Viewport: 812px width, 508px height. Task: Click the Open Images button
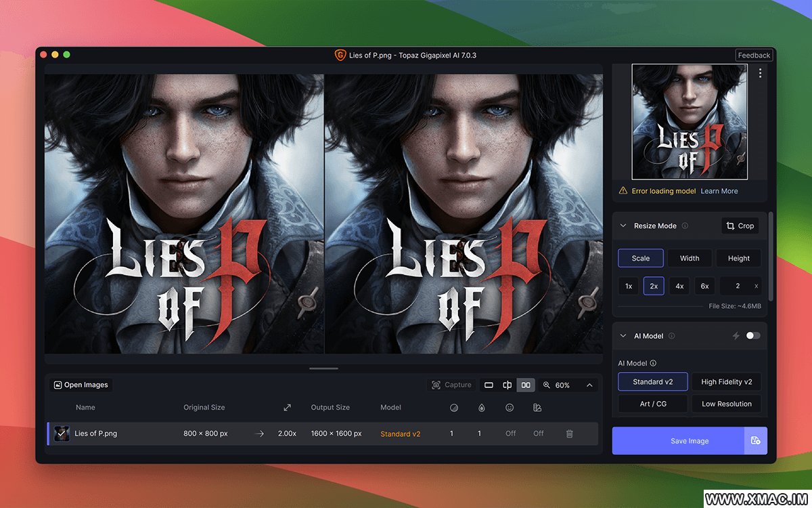81,385
